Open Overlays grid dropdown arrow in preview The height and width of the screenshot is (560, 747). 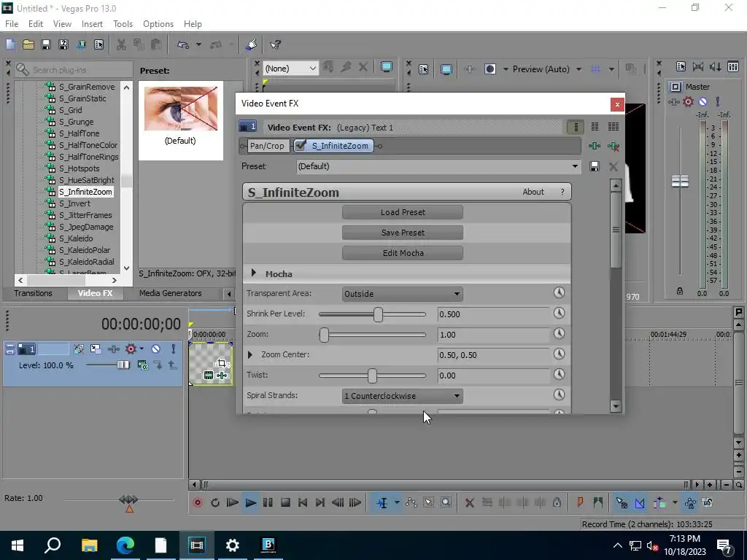pos(611,69)
